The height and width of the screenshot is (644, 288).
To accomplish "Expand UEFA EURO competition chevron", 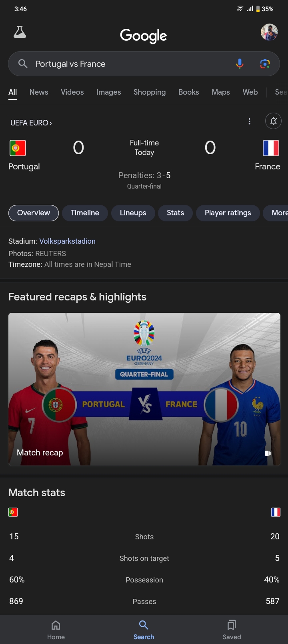I will tap(51, 123).
